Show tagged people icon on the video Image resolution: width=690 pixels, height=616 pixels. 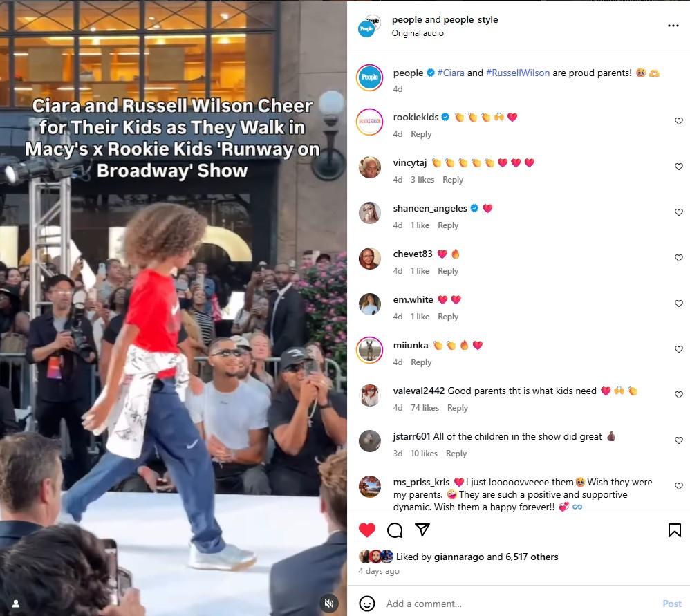(15, 604)
